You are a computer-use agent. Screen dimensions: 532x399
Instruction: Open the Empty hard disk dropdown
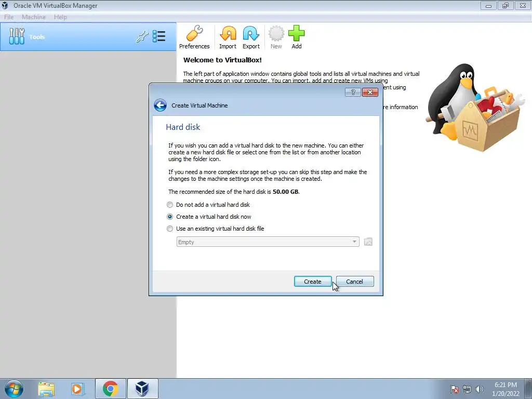pos(268,242)
